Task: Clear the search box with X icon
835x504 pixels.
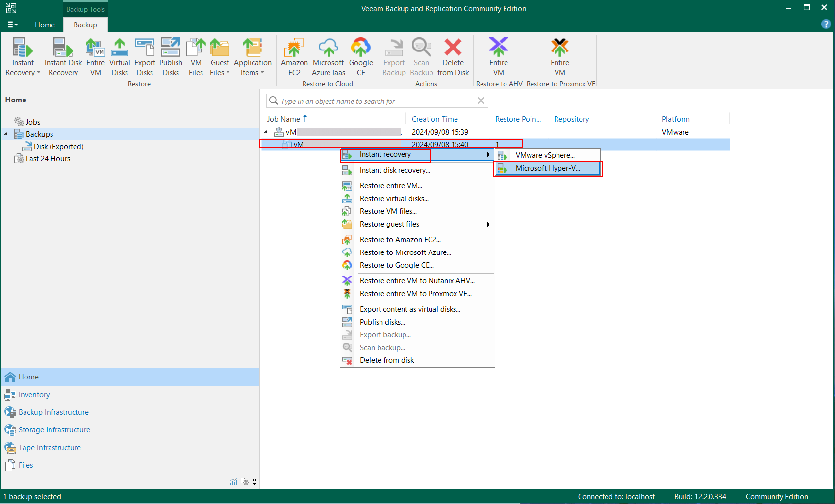Action: click(x=481, y=101)
